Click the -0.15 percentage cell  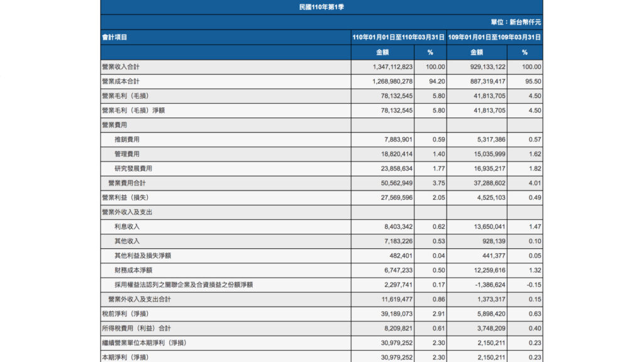click(533, 285)
